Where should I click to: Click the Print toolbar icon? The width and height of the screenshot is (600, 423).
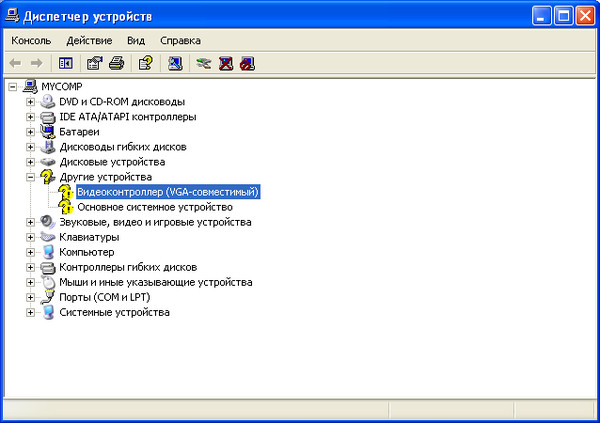click(x=117, y=63)
